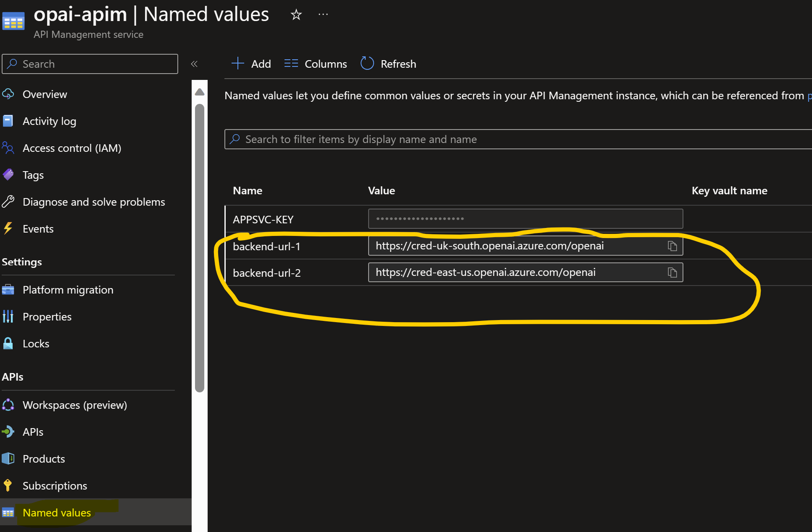Open Diagnose and solve problems wrench icon

[8, 201]
